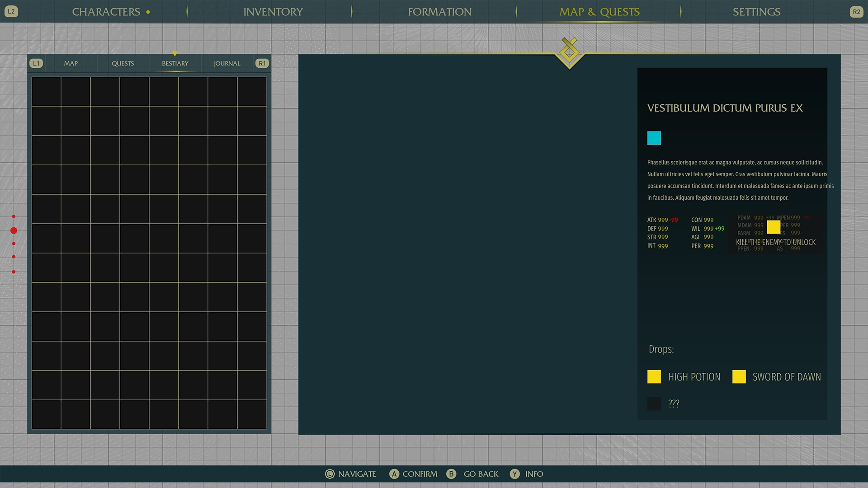Screen dimensions: 868x488
Task: Click the cyan square under the enemy name
Action: coord(654,138)
